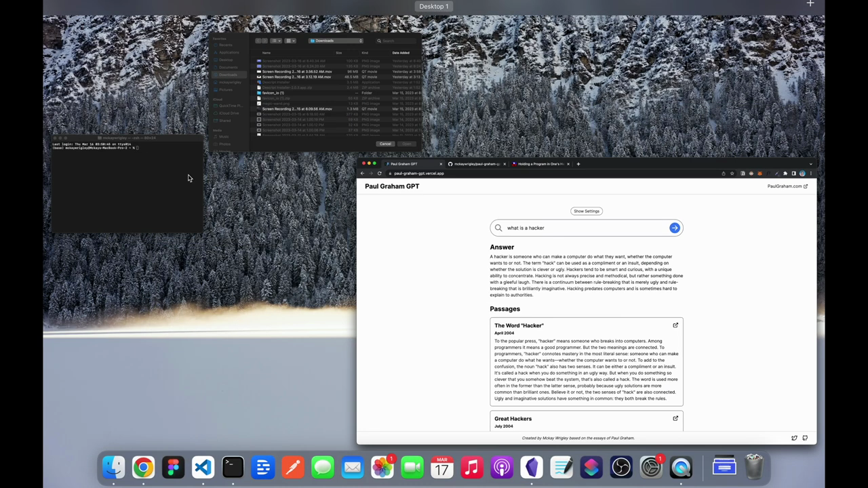Click Paul Graham GPT page title
Image resolution: width=868 pixels, height=488 pixels.
pyautogui.click(x=392, y=186)
